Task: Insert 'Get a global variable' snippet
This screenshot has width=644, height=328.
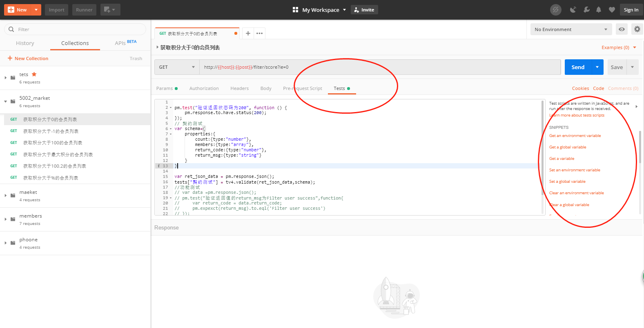Action: [568, 147]
